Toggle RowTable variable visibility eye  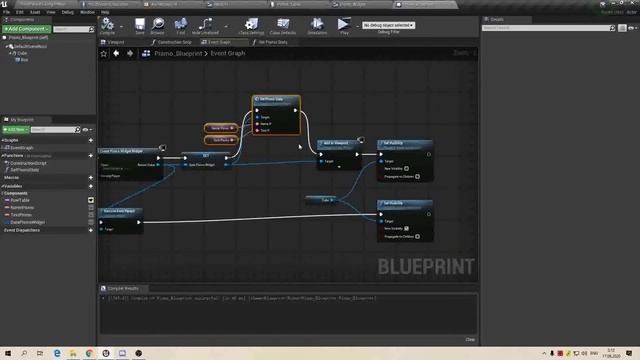pos(91,200)
